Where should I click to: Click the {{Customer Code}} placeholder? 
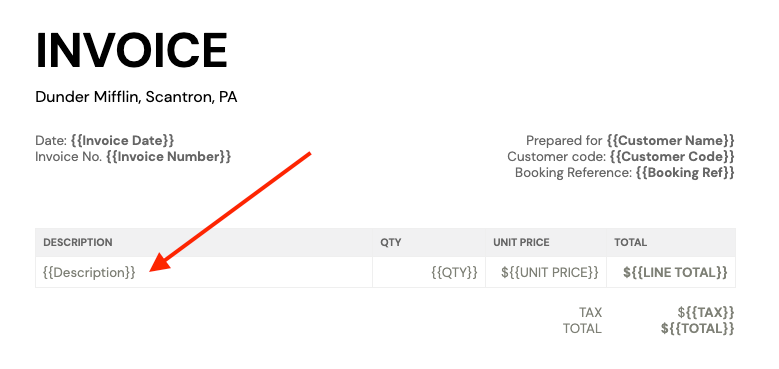tap(672, 157)
